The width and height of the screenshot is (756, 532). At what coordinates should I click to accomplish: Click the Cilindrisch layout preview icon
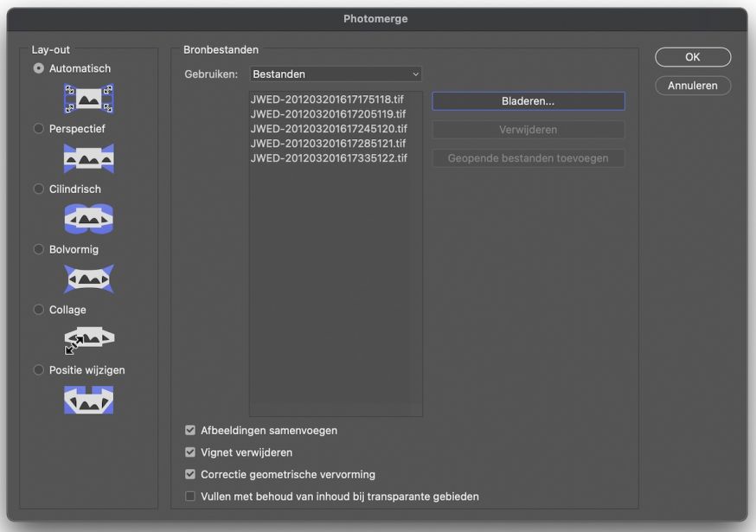(89, 219)
